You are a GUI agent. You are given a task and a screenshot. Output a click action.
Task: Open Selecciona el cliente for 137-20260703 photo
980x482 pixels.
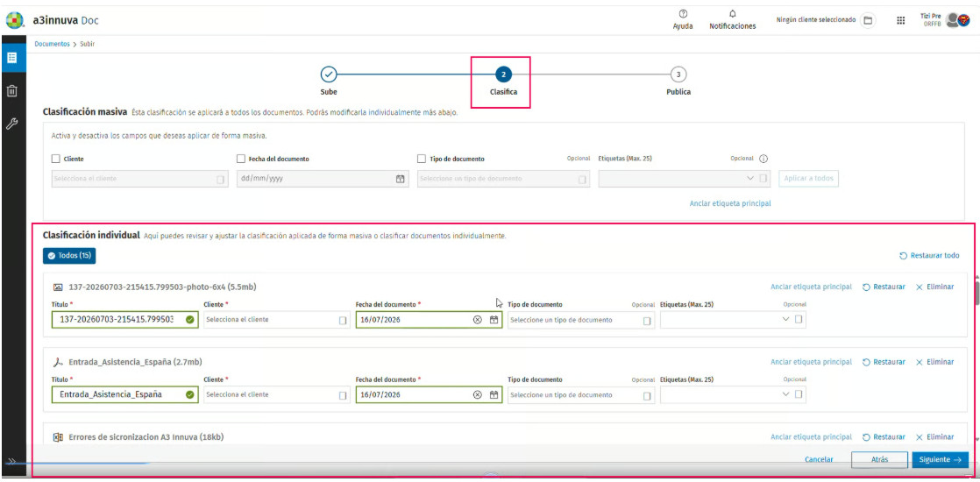(x=277, y=320)
